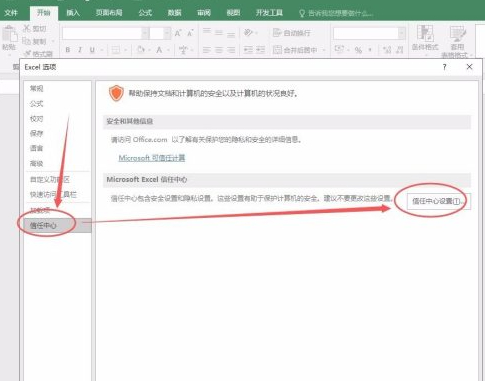Apply comma style format
485x381 pixels.
coord(370,50)
